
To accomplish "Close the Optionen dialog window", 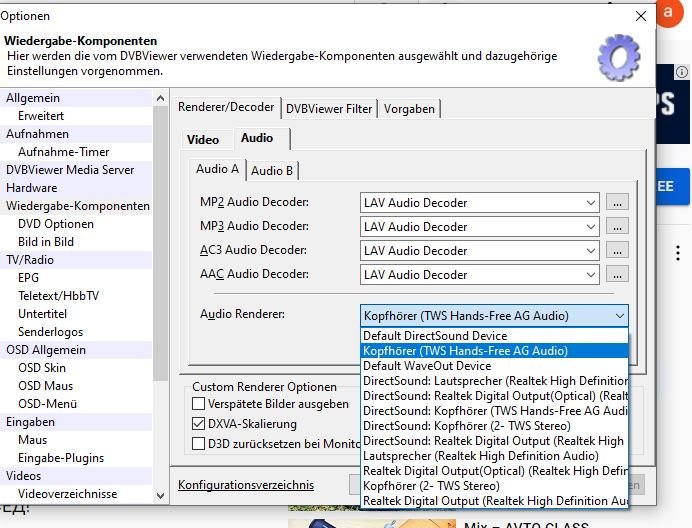I will (x=640, y=16).
